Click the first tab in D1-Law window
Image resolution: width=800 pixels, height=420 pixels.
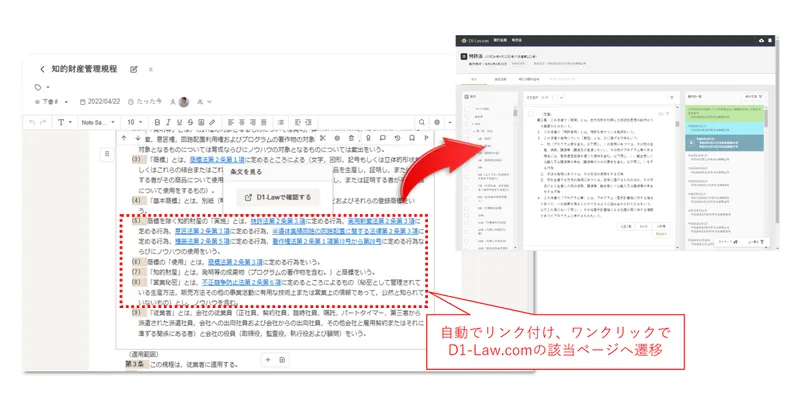coord(474,80)
